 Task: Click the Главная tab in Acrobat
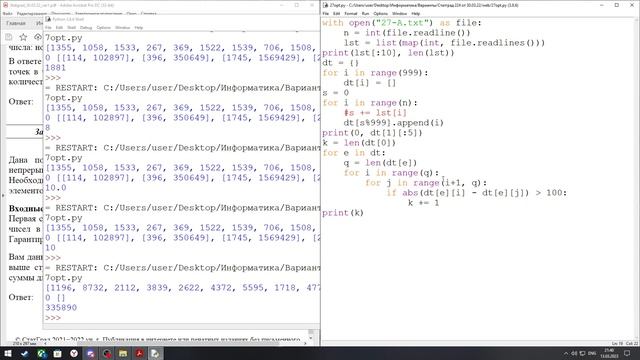tap(16, 23)
